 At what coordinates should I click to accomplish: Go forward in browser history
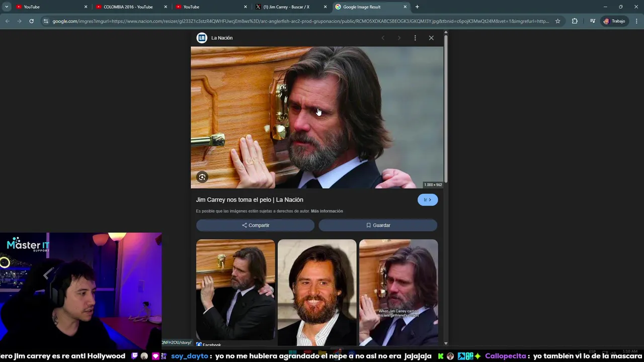point(19,21)
